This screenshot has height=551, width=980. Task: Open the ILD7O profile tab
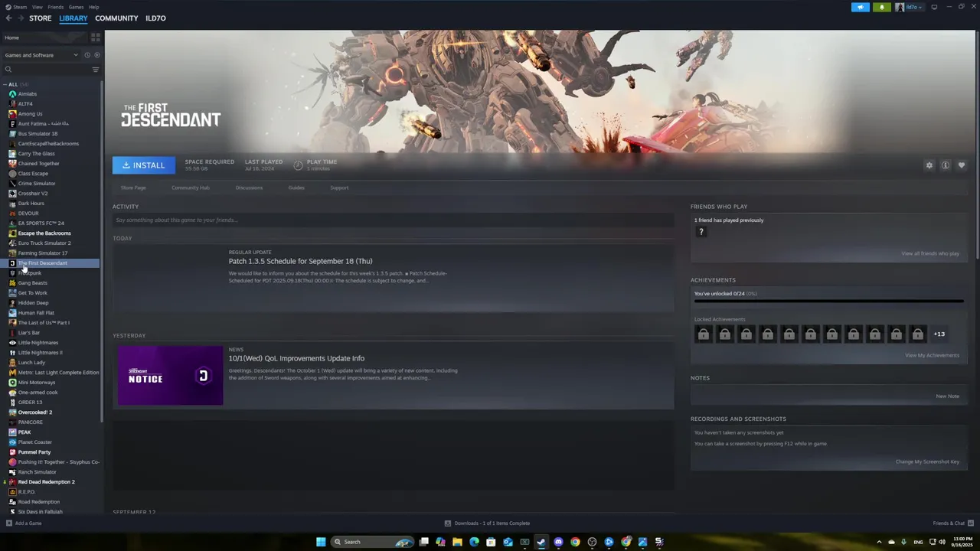coord(155,18)
